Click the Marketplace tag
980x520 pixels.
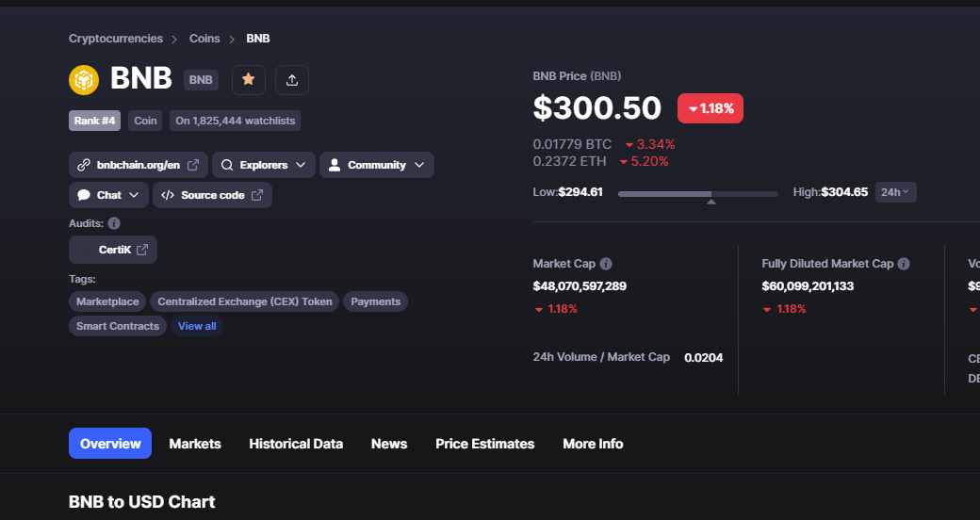[107, 301]
